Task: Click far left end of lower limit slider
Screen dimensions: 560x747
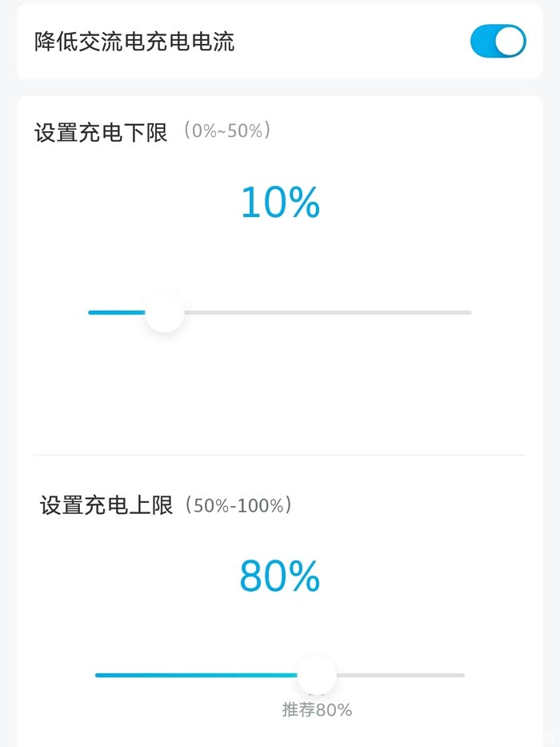Action: pyautogui.click(x=91, y=312)
